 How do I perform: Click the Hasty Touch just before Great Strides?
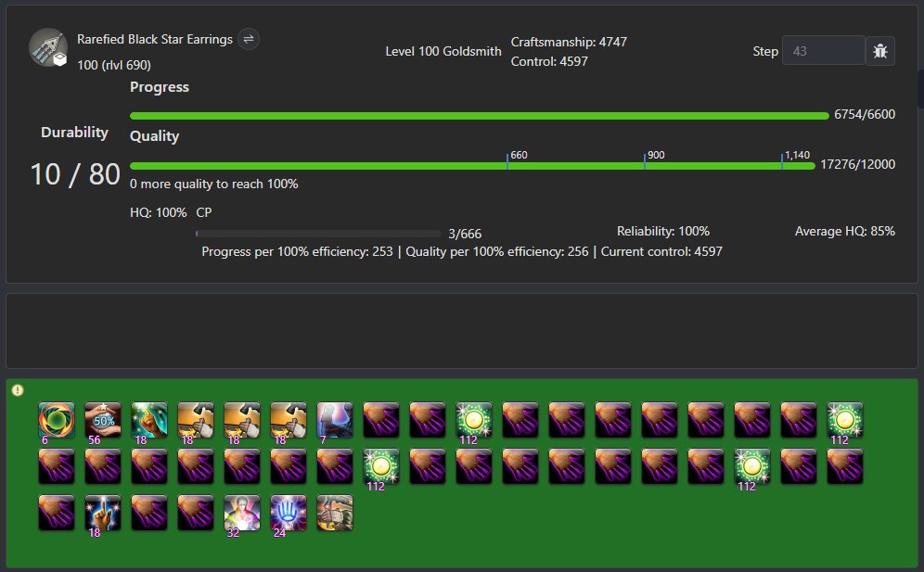[196, 513]
